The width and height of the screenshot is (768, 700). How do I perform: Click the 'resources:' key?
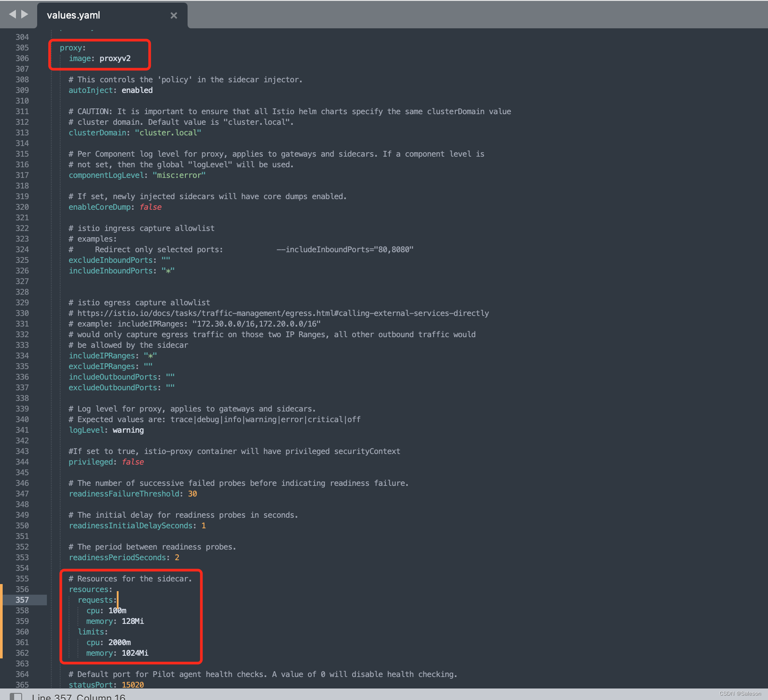click(91, 589)
